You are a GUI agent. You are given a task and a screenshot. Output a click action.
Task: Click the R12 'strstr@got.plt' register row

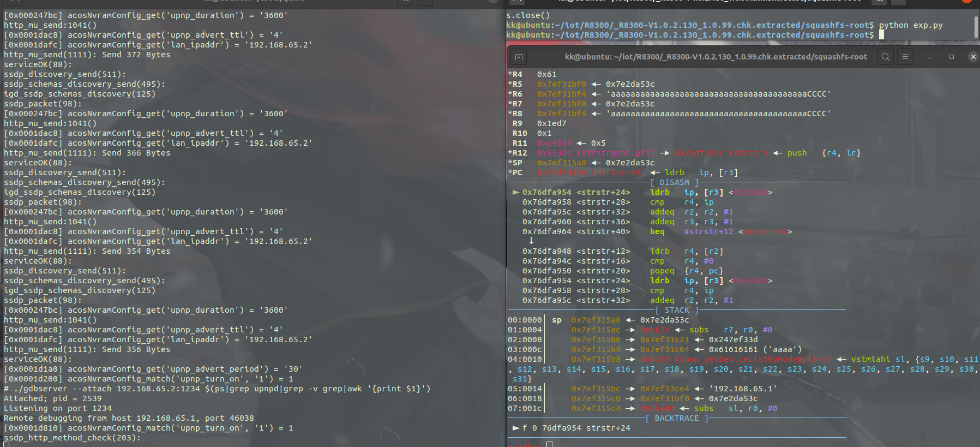click(684, 153)
